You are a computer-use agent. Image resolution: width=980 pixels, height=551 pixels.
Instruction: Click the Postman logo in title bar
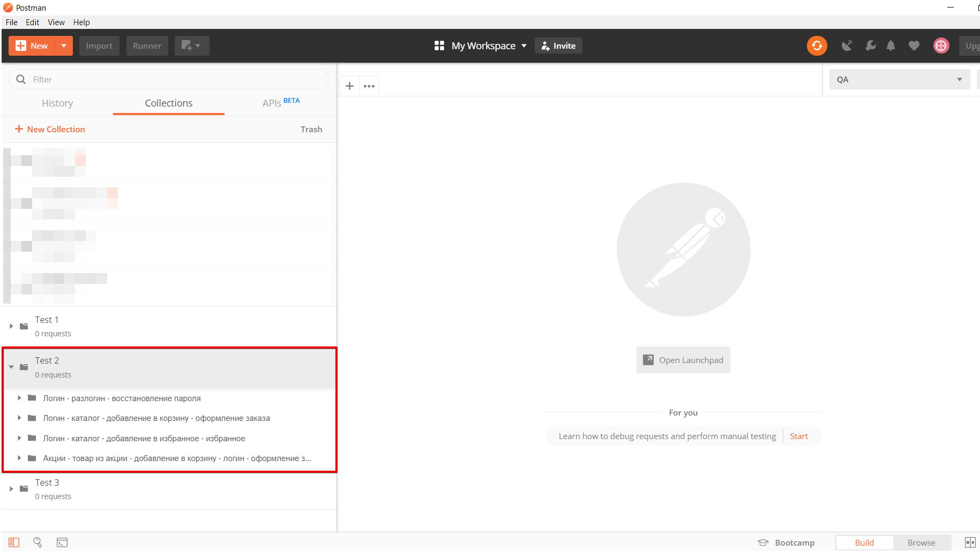pyautogui.click(x=8, y=7)
